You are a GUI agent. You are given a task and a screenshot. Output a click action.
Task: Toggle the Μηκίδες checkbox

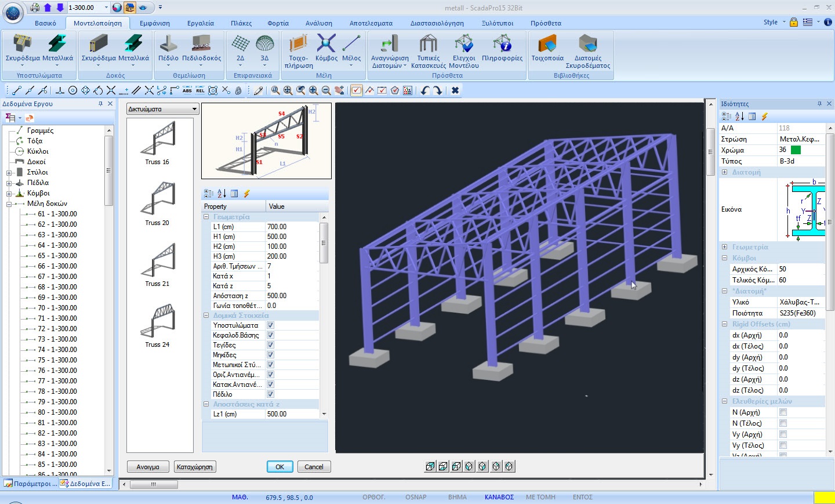(270, 355)
